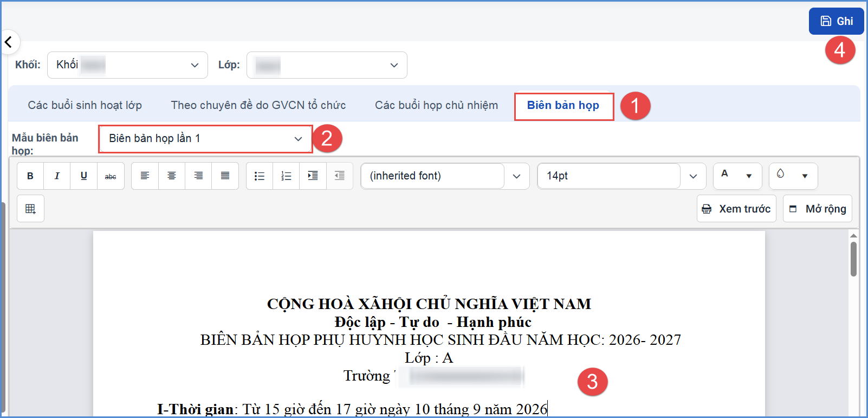Click the CỘNG HOÀ XÃ HỘI CHỦ NGHĨA title
This screenshot has height=418, width=868.
[429, 304]
